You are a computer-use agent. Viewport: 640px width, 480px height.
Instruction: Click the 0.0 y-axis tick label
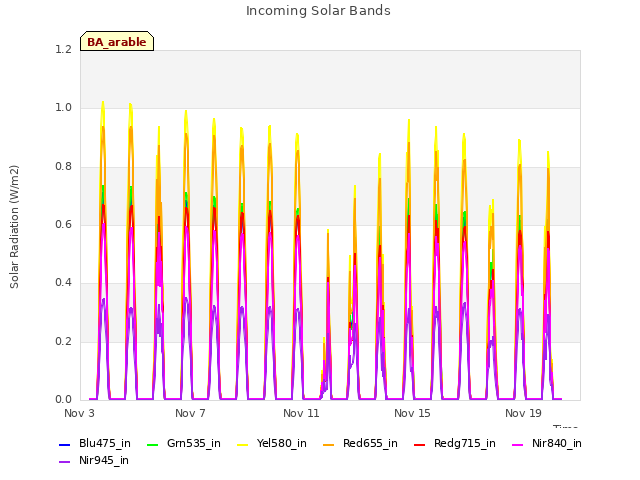click(x=63, y=400)
